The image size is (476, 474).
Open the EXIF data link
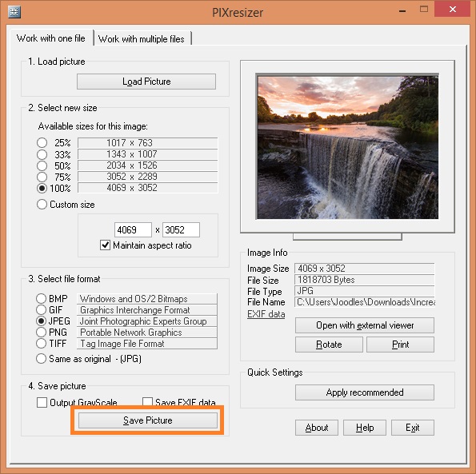(x=266, y=314)
